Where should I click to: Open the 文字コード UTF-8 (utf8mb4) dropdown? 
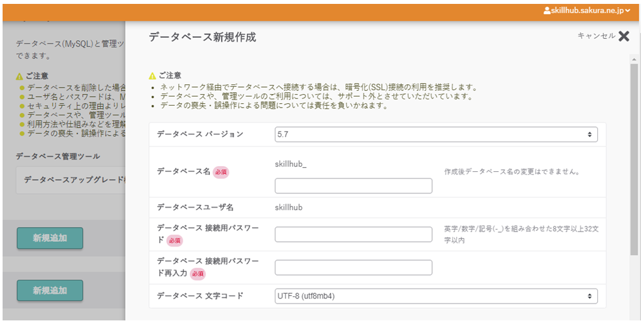436,296
